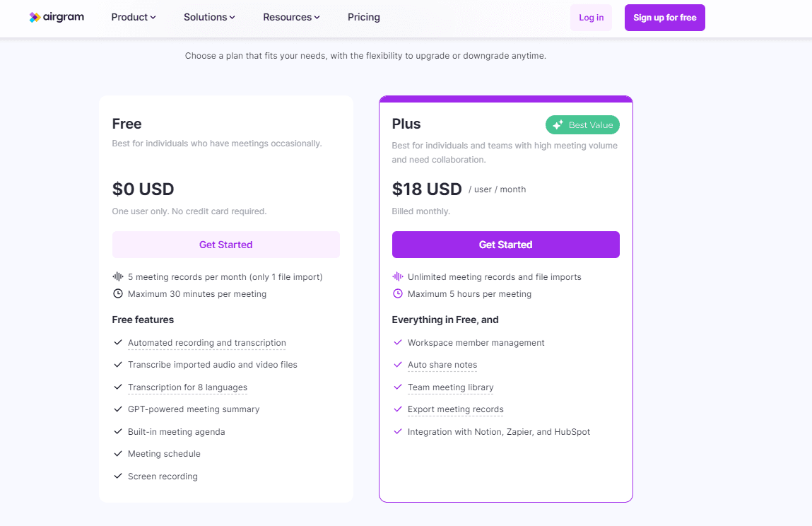Click checkmark beside Screen recording
Screen dimensions: 812x526
pos(118,476)
